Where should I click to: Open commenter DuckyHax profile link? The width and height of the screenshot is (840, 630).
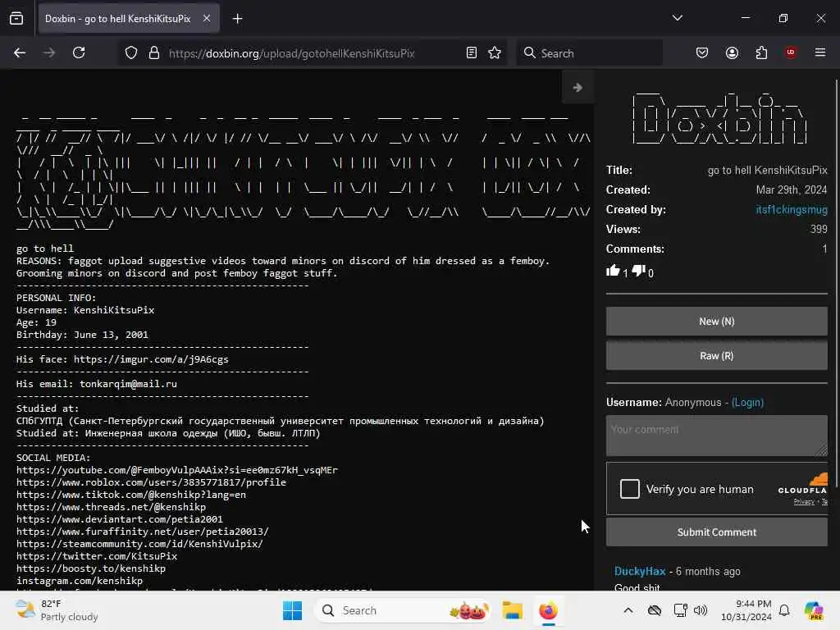(640, 571)
